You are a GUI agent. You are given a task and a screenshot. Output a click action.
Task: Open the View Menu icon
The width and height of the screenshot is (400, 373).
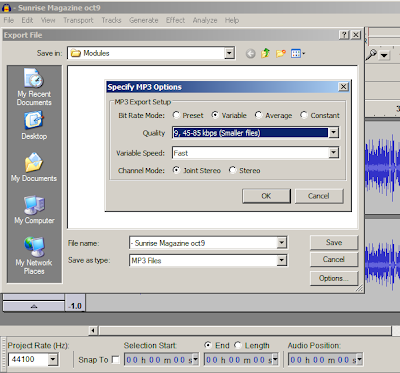(298, 53)
